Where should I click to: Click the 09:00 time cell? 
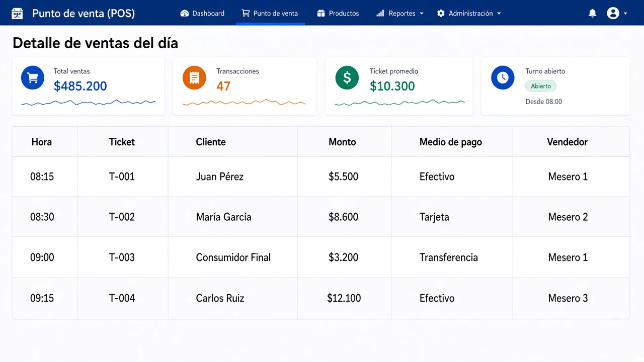tap(45, 257)
